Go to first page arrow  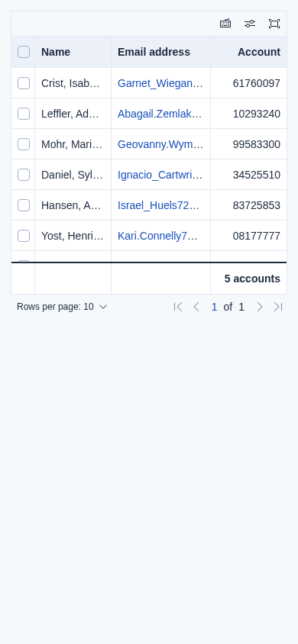tap(178, 307)
